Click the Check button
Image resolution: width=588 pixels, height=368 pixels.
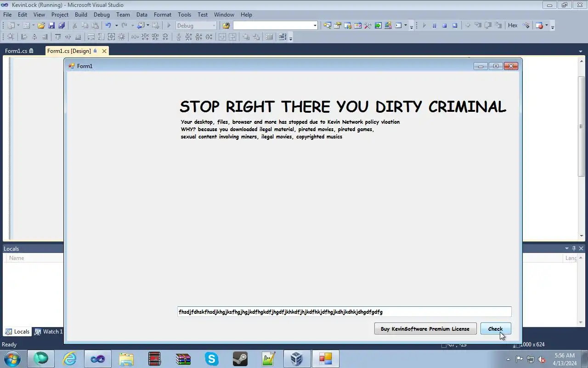click(x=495, y=328)
